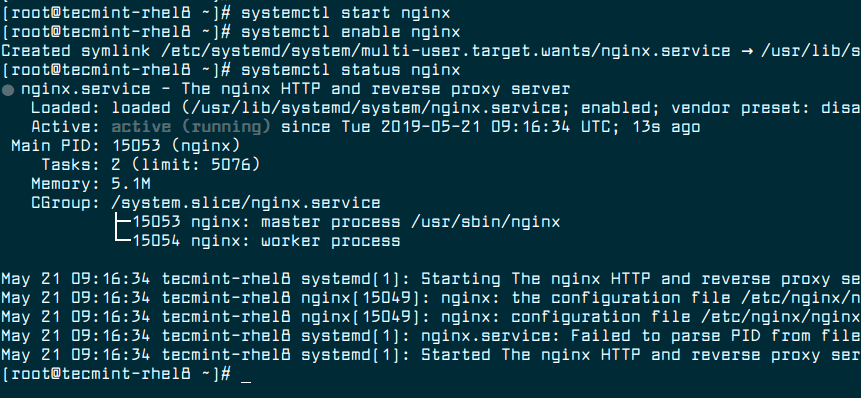Click the Memory 5.1M value
The width and height of the screenshot is (861, 398).
(x=131, y=184)
